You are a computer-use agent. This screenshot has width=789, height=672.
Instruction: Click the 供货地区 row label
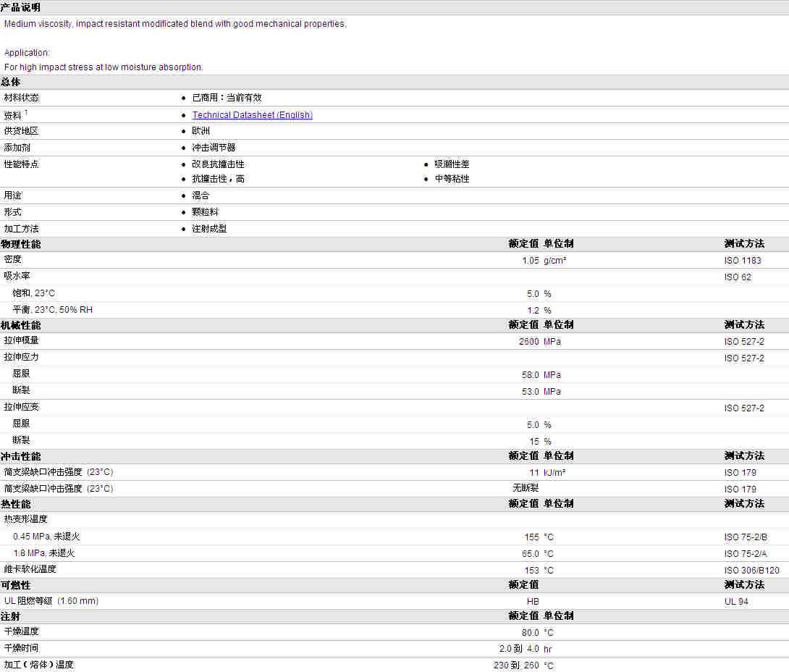(21, 131)
